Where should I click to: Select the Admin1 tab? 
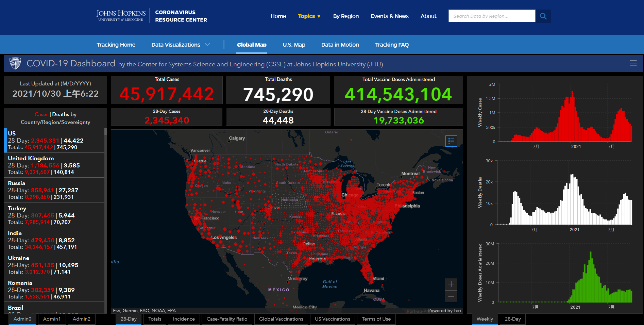52,319
